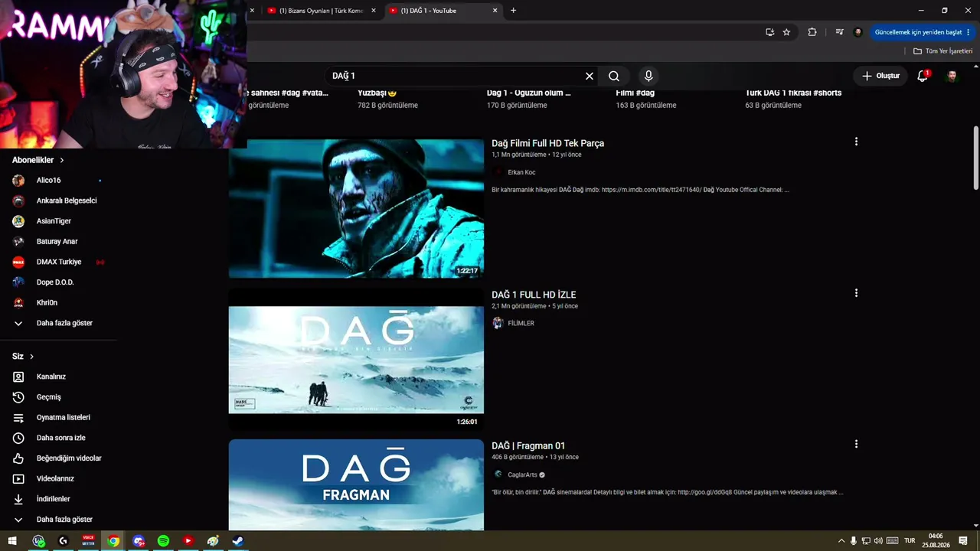Open a new browser tab
Screen dimensions: 980x551
tap(513, 11)
